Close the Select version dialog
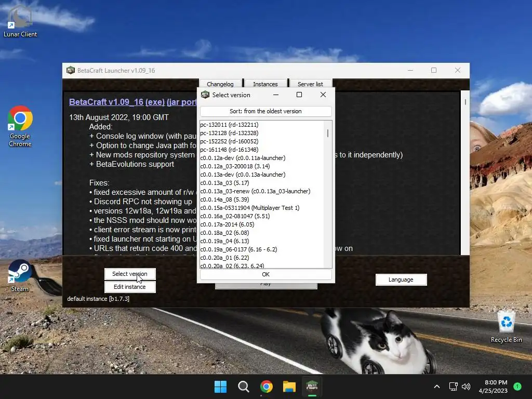 (x=323, y=95)
